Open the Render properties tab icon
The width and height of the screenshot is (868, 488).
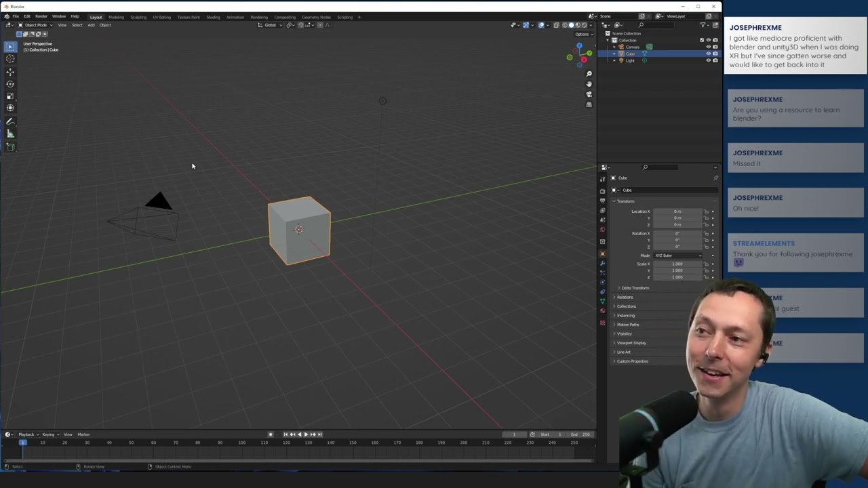pos(602,192)
